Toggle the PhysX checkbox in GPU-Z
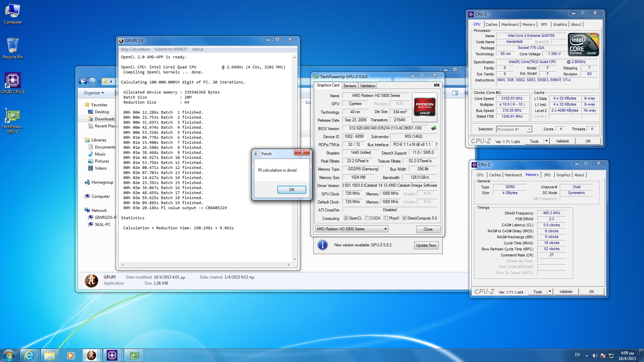The width and height of the screenshot is (644, 362). (x=386, y=218)
